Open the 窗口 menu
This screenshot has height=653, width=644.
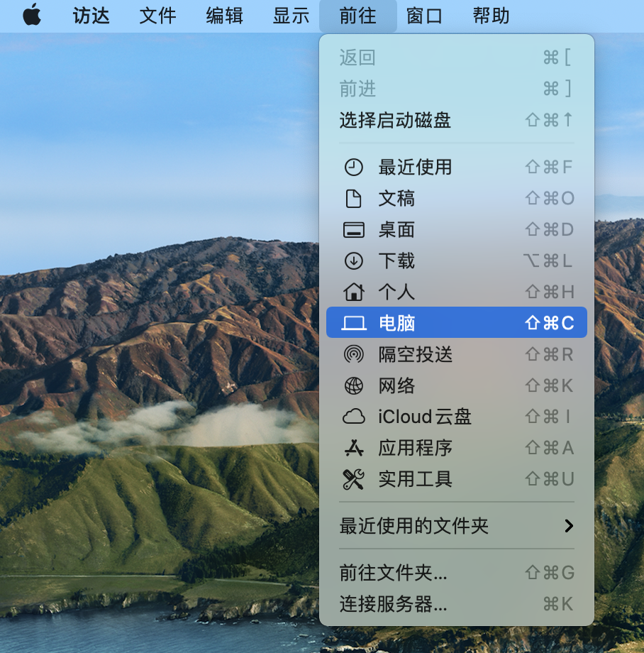[423, 16]
